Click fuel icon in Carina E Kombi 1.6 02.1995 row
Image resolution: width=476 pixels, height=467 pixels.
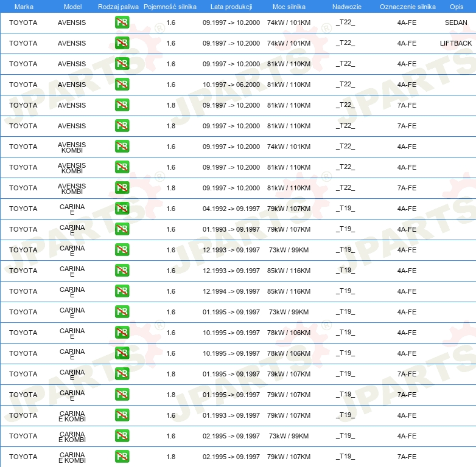point(122,436)
